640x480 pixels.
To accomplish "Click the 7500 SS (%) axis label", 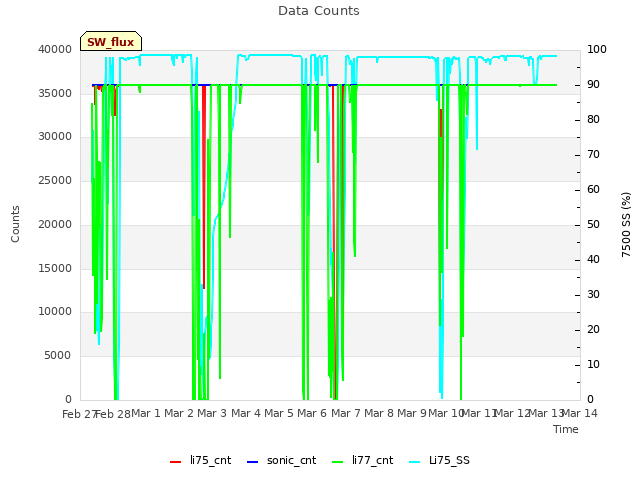I will coord(626,224).
